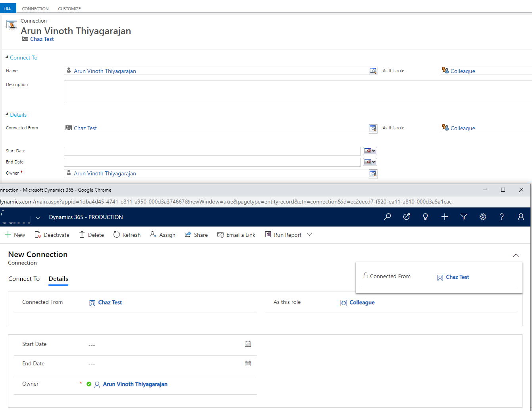
Task: Open Colleague role link in new form
Action: 362,302
